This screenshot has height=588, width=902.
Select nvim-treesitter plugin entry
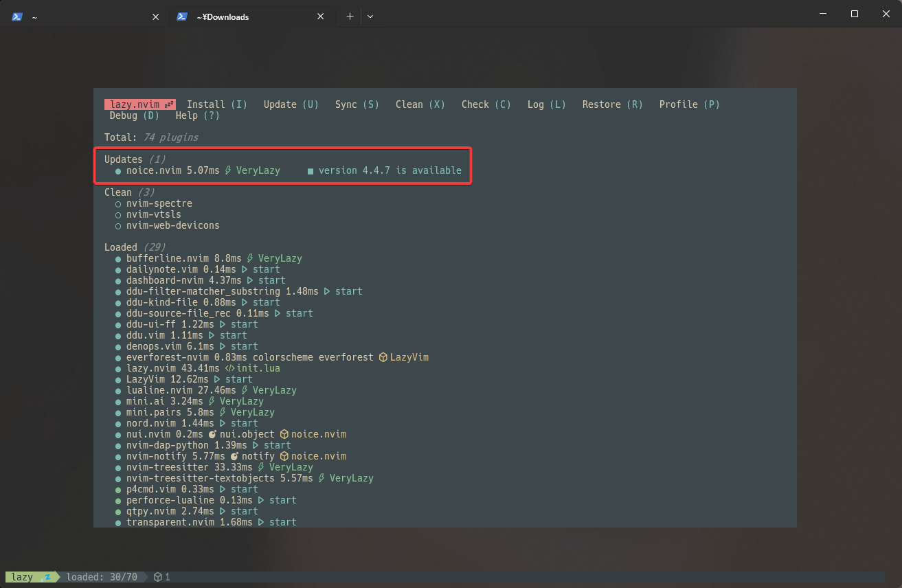(x=168, y=467)
